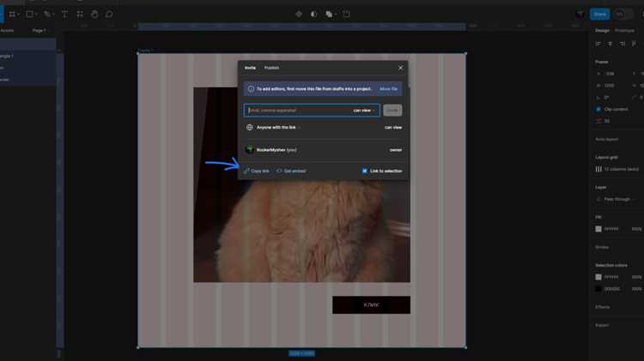Open Anyone with the link dropdown
Image resolution: width=644 pixels, height=361 pixels.
pos(278,127)
